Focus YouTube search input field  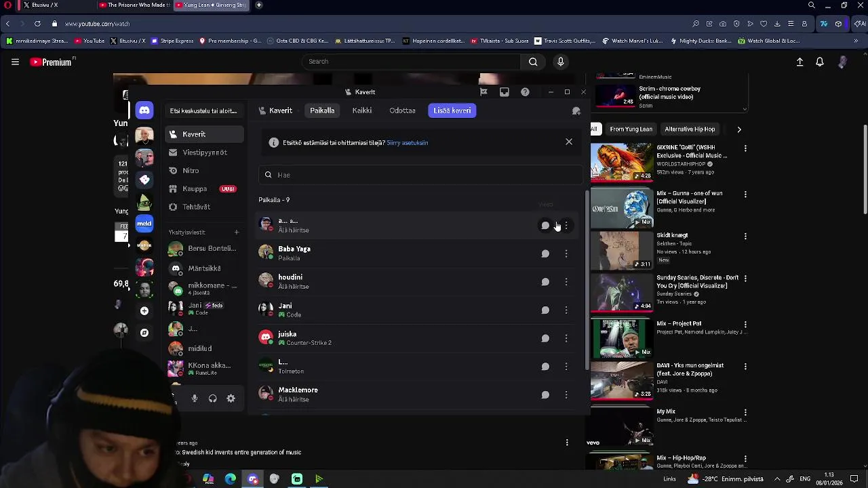(411, 62)
